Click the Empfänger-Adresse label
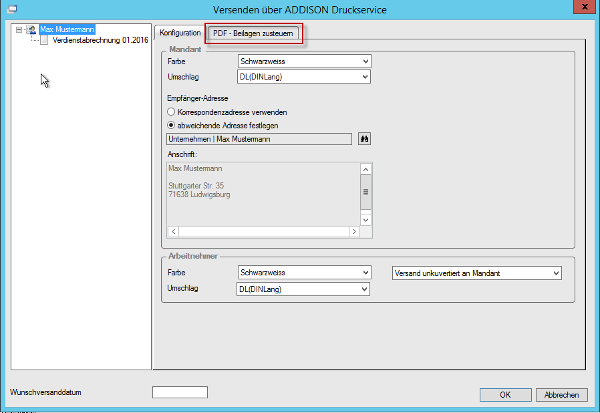 pyautogui.click(x=197, y=98)
